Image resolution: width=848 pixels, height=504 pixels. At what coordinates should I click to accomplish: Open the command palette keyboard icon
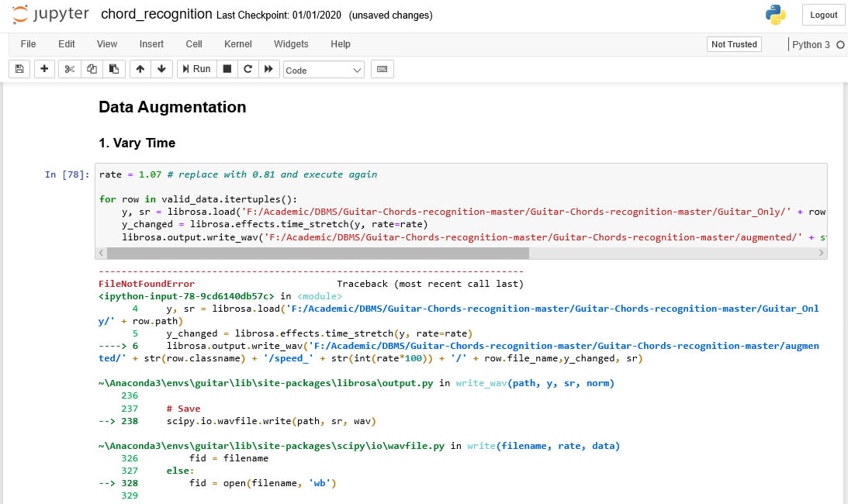coord(382,69)
